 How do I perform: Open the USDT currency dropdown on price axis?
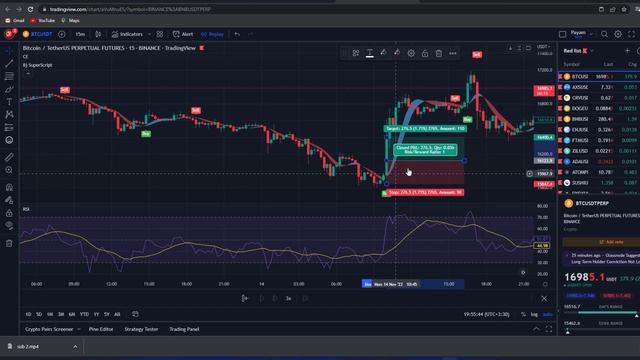click(543, 47)
